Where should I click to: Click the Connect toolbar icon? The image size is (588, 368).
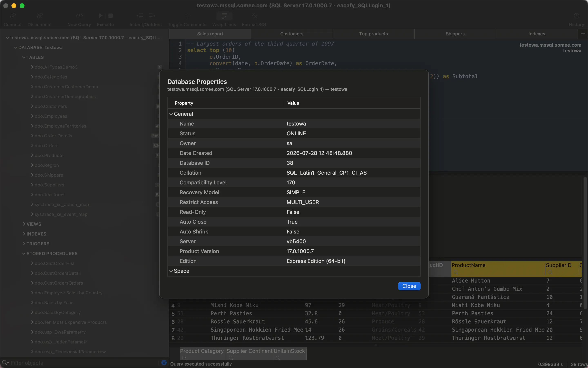pos(13,16)
